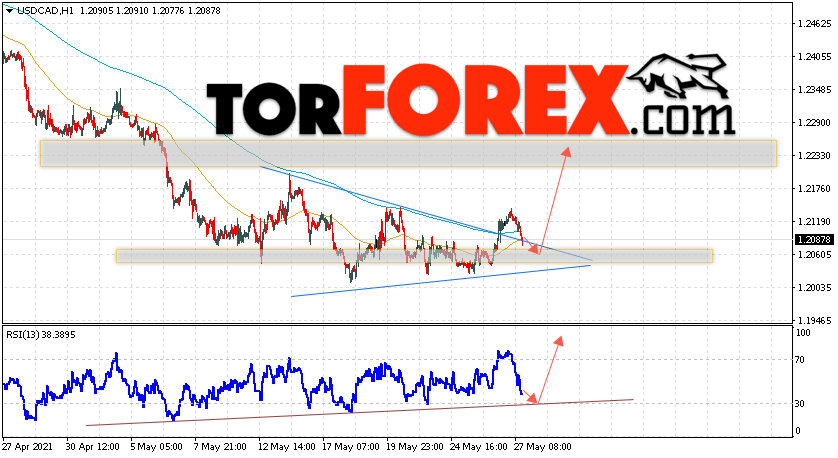This screenshot has height=458, width=838.
Task: Click price scale value 1.20035
Action: pyautogui.click(x=814, y=288)
